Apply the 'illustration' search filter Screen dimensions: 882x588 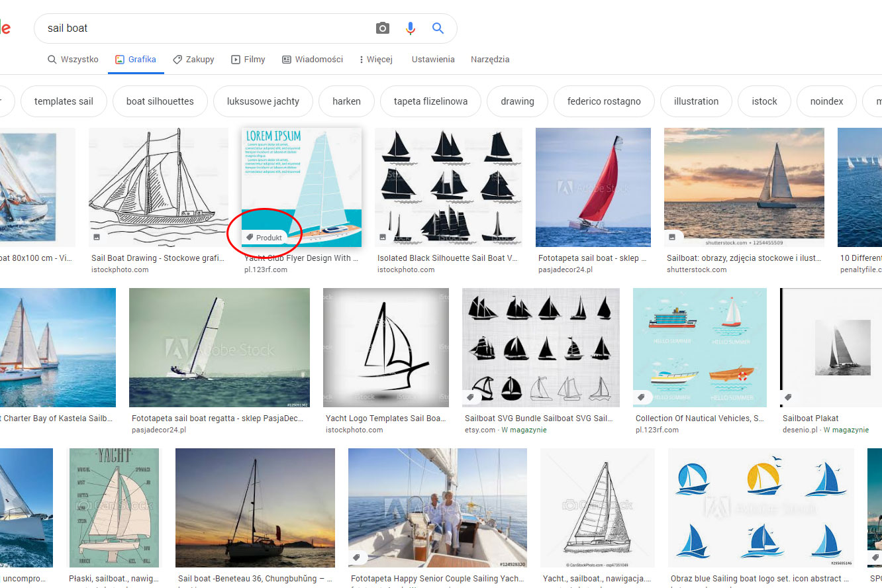pos(696,101)
